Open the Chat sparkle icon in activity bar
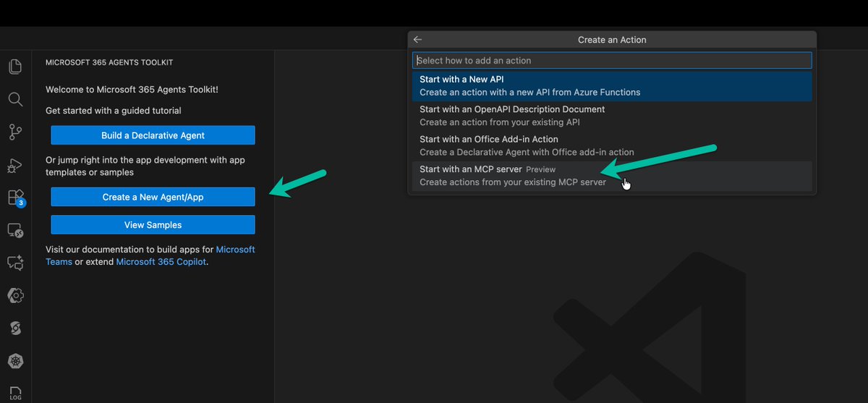This screenshot has height=403, width=868. (15, 263)
